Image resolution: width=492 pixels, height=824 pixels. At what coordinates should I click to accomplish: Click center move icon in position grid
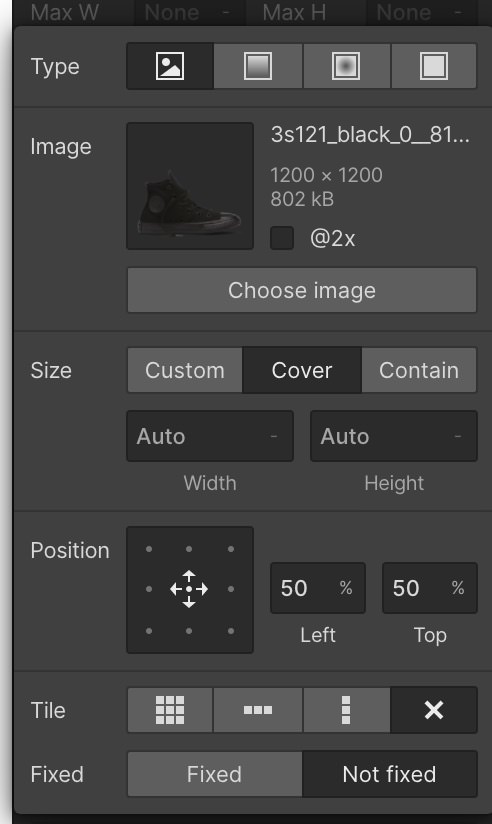click(189, 589)
